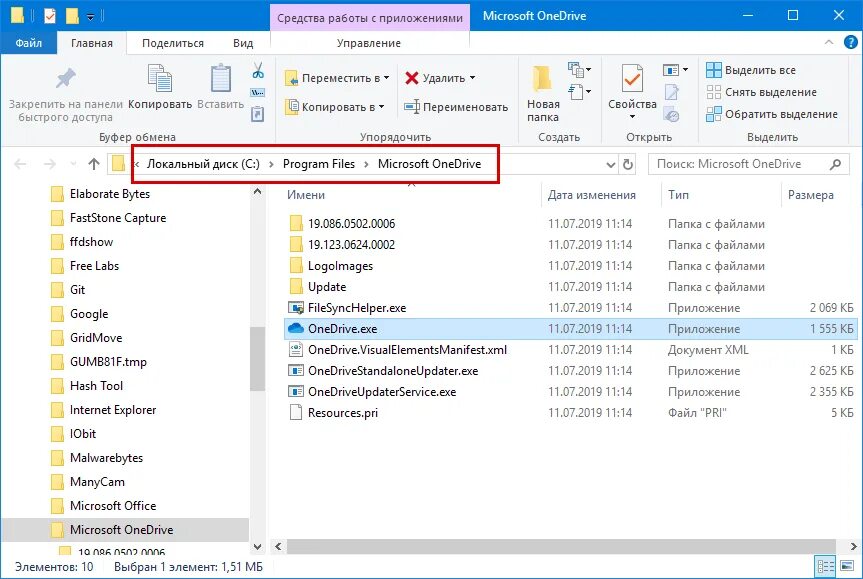
Task: Open Recent locations dropdown arrow
Action: point(73,164)
